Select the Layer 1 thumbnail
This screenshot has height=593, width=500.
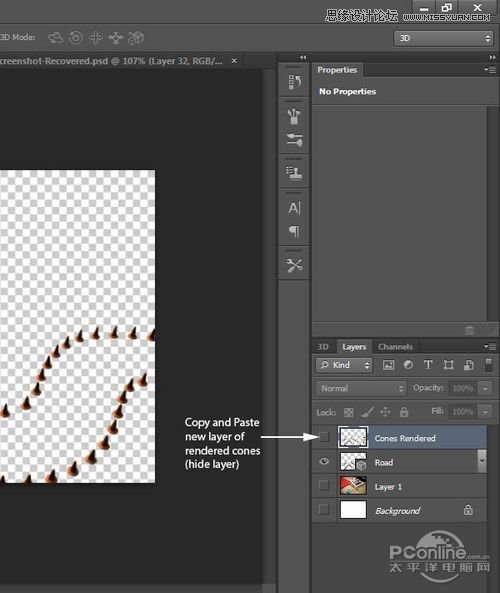pyautogui.click(x=353, y=486)
